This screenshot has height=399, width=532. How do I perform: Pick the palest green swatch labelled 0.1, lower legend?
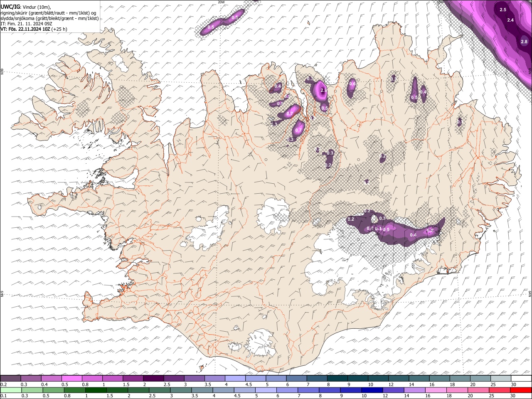point(10,390)
